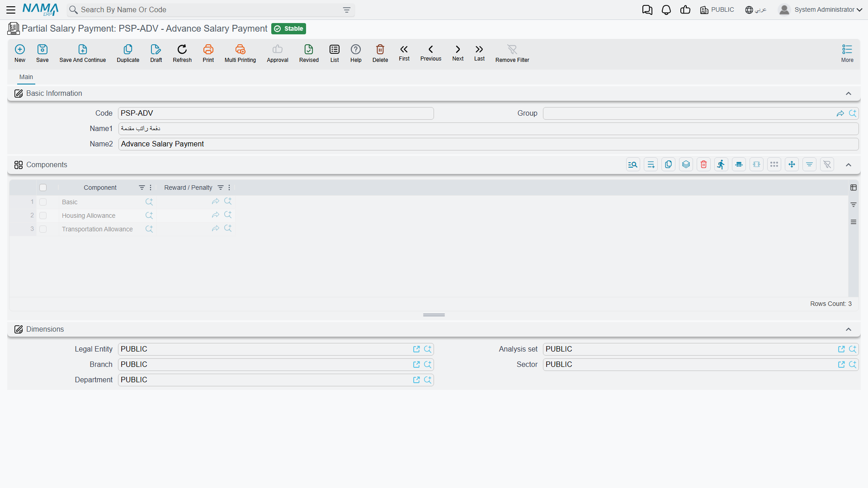
Task: Open System Administrator user dropdown
Action: click(821, 10)
